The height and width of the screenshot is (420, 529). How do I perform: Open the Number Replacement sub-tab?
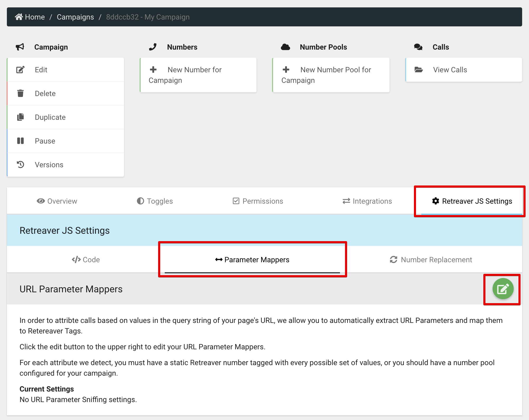tap(431, 260)
